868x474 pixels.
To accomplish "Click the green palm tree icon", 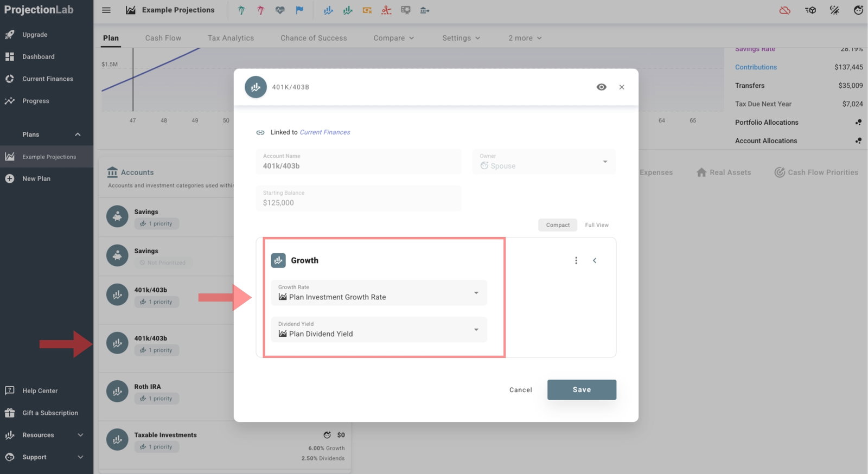I will [241, 10].
